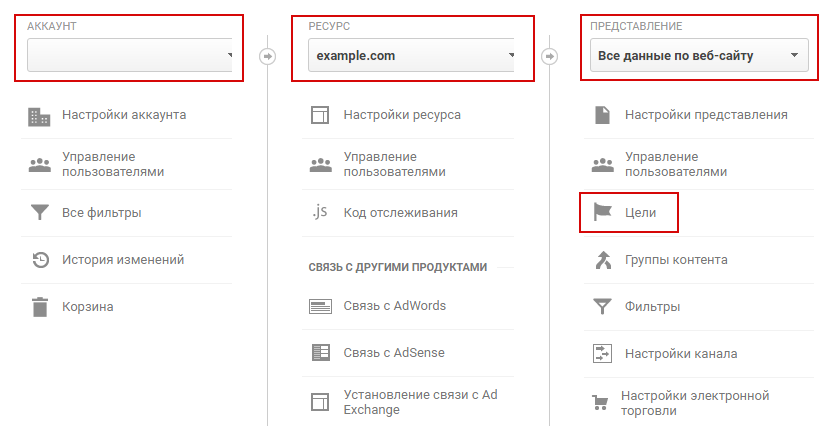Click the arrow circle between Ресурс and Представление
This screenshot has height=428, width=828.
click(x=550, y=56)
